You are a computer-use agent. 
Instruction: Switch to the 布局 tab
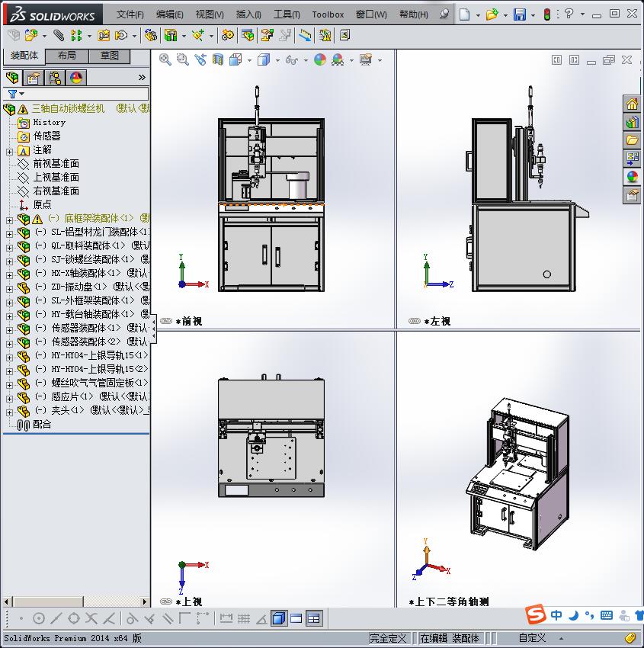pos(66,56)
